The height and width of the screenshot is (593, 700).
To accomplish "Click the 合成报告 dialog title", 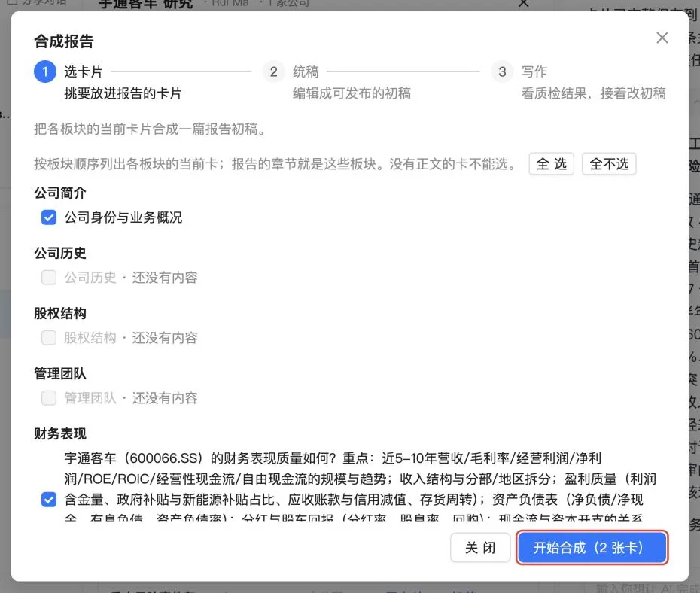I will click(x=64, y=41).
